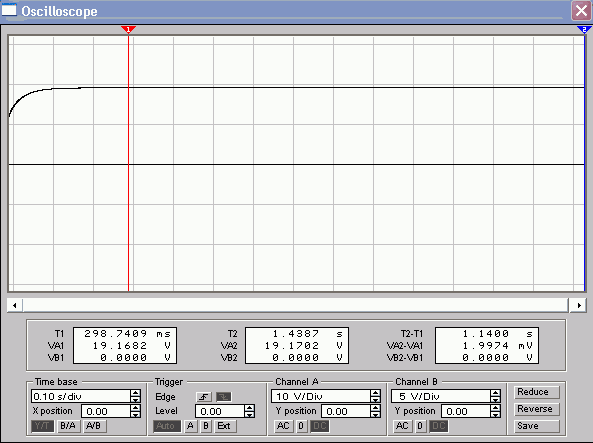
Task: Select the rising edge trigger icon
Action: pyautogui.click(x=204, y=397)
